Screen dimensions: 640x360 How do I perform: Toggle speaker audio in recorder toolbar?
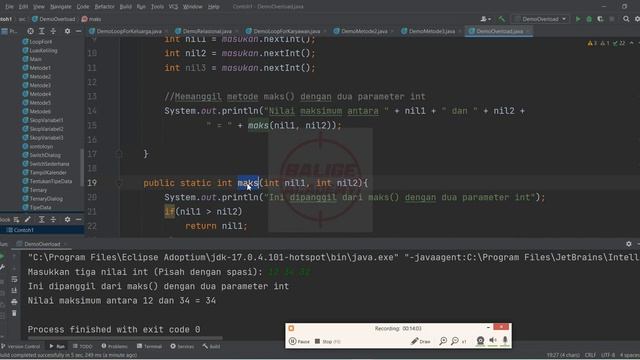(x=493, y=340)
